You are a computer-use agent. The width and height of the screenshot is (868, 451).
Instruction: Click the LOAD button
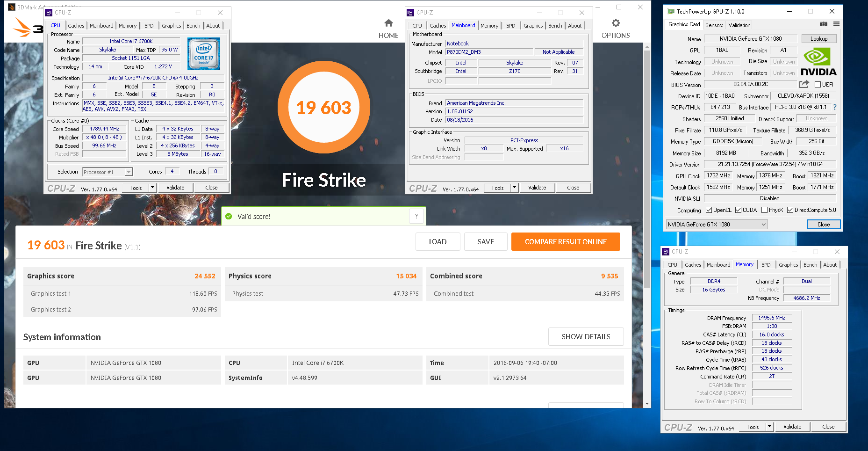point(438,242)
